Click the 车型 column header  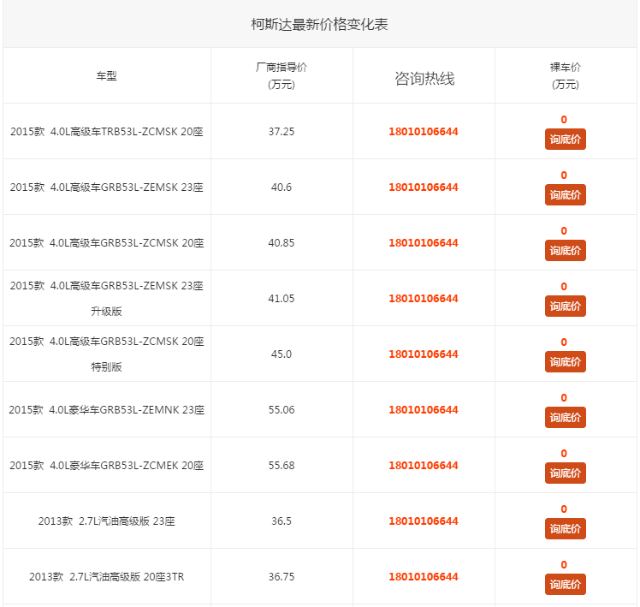(107, 76)
